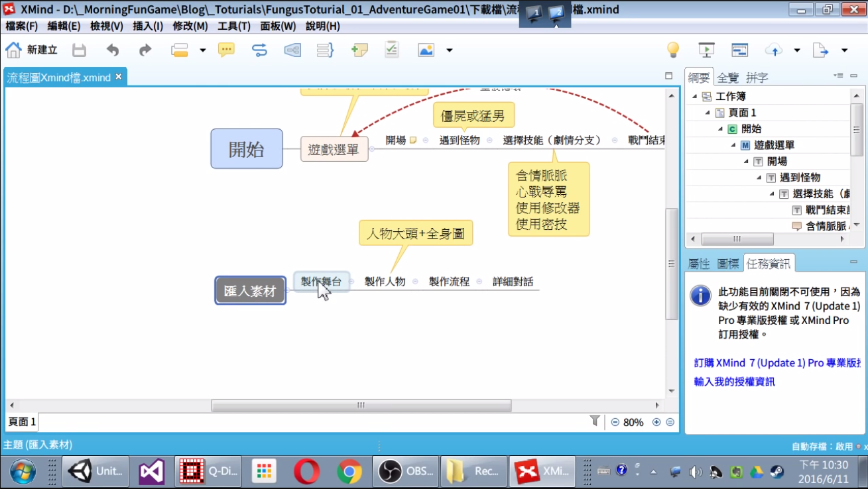Collapse the 遇到怪物 outline node

click(759, 178)
